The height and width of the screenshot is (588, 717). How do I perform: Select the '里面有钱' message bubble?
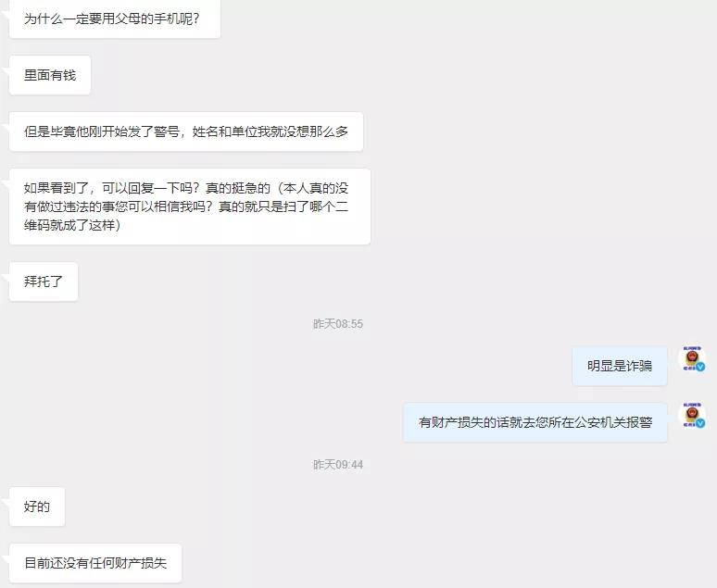pyautogui.click(x=50, y=75)
